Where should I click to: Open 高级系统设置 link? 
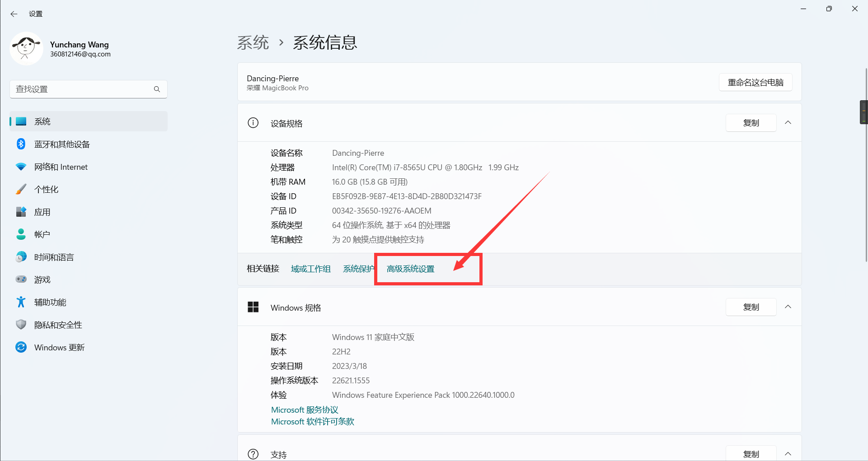[410, 269]
